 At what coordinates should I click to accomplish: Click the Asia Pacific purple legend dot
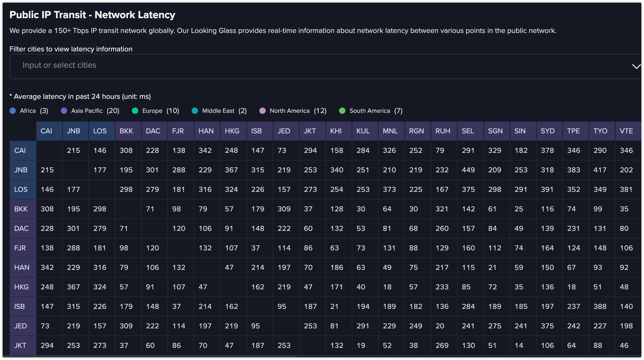pos(64,111)
